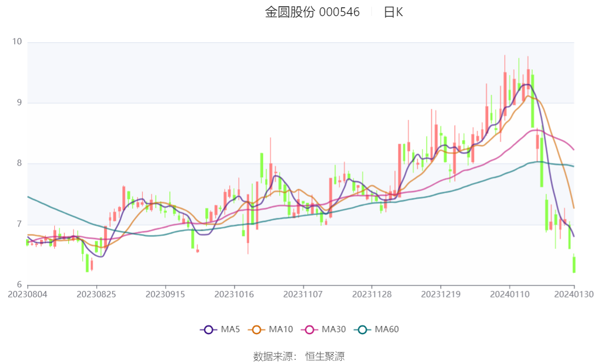Image resolution: width=598 pixels, height=364 pixels.
Task: Select the 20231128 x-axis date label
Action: click(372, 294)
